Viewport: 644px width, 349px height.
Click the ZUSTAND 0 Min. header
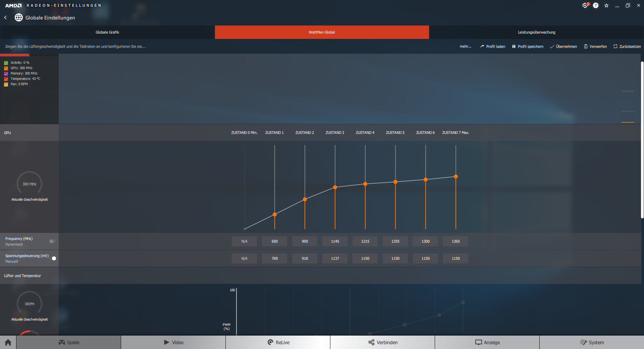(x=244, y=133)
